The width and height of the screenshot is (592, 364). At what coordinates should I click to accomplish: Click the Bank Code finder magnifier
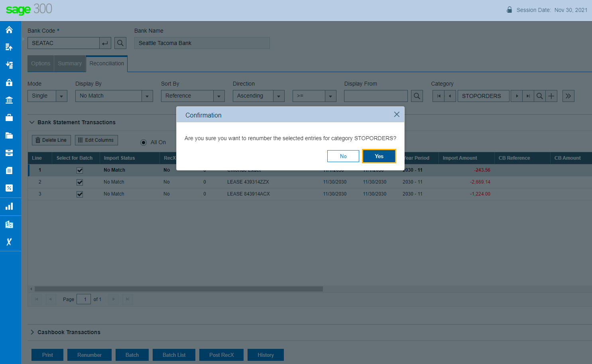120,43
